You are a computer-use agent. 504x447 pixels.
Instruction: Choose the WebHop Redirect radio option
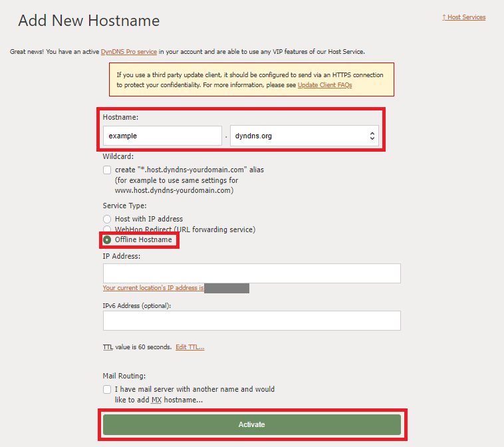[x=107, y=229]
